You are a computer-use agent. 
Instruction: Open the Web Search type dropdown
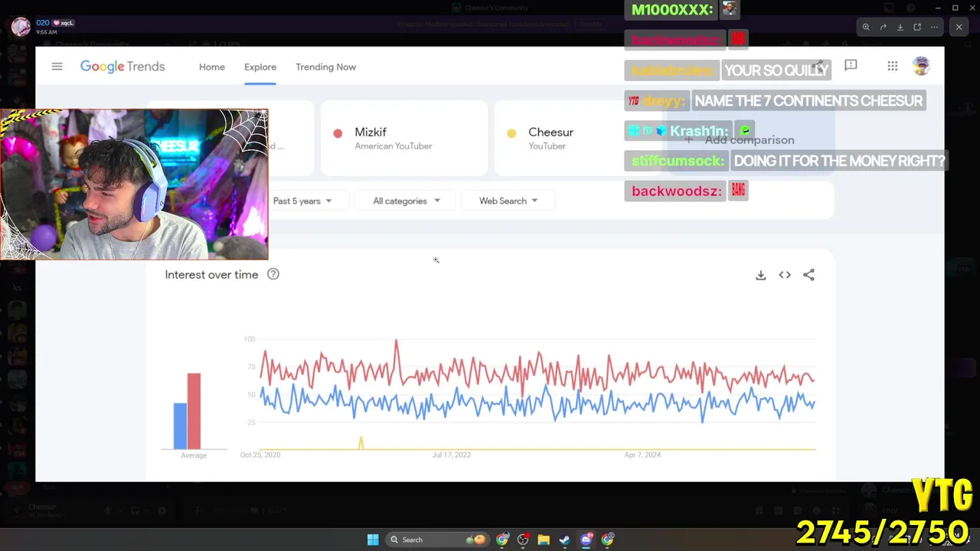click(x=508, y=201)
